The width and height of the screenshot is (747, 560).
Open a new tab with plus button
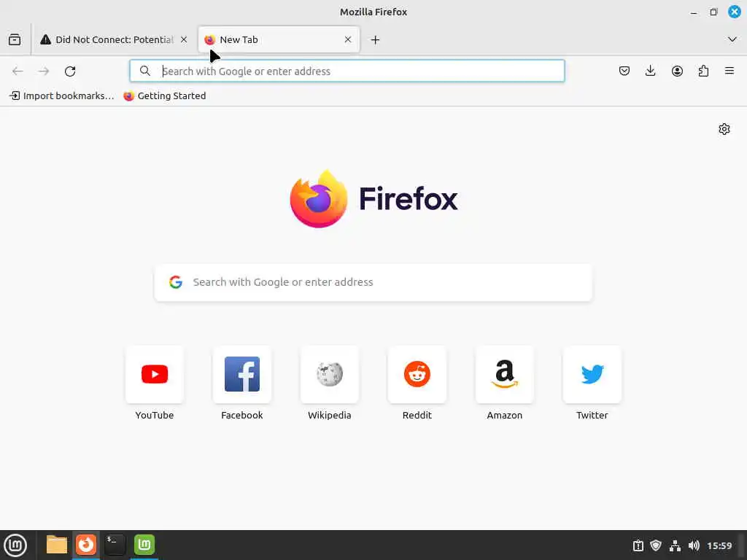click(x=376, y=40)
